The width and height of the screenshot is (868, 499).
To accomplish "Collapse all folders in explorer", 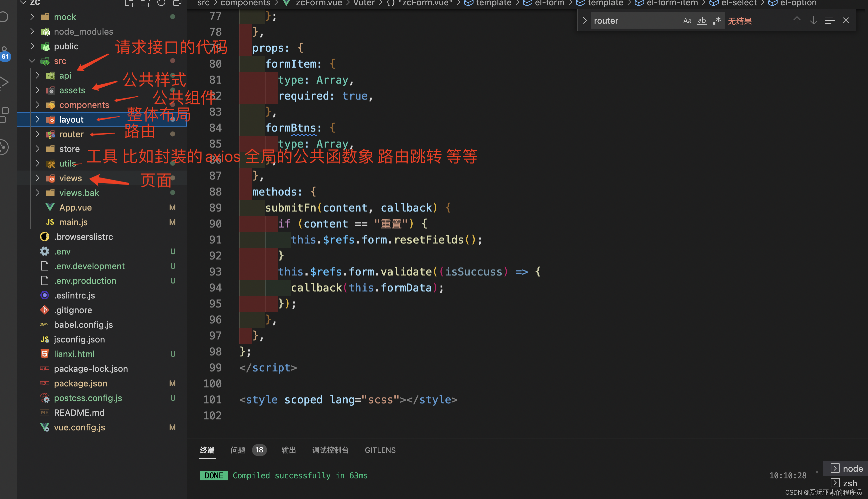I will tap(177, 3).
